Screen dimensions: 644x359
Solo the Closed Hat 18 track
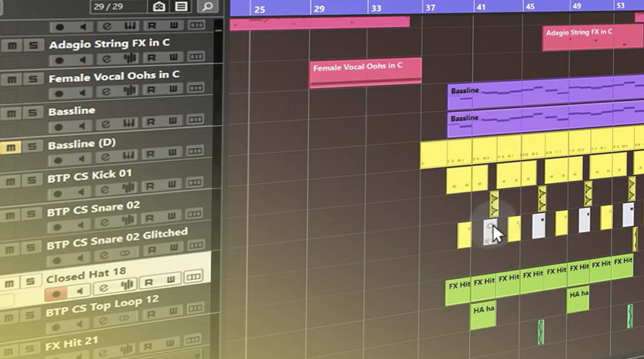tap(30, 282)
